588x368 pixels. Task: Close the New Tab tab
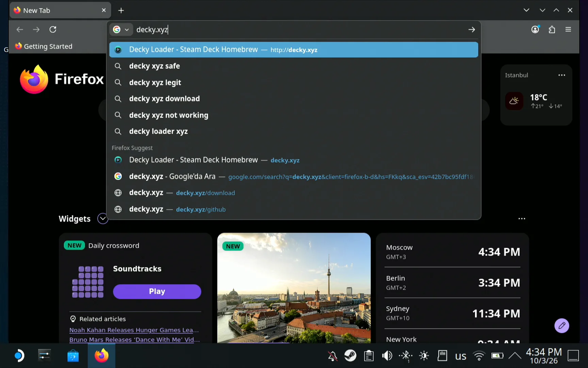pos(104,10)
